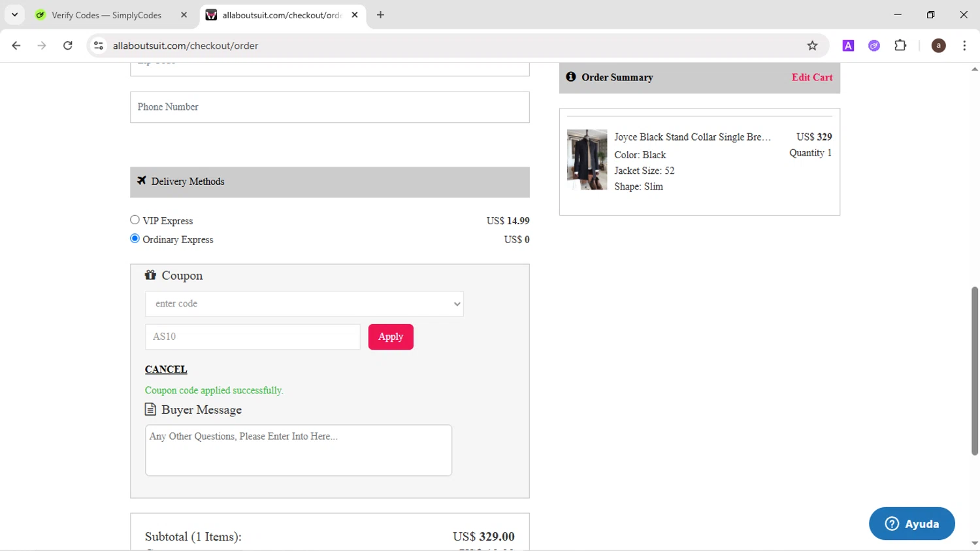Click the coupon code field with AS10
The width and height of the screenshot is (980, 551).
[x=252, y=337]
